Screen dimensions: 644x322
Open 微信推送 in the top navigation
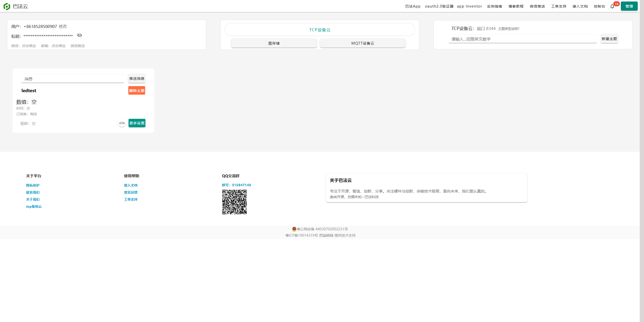pos(537,6)
